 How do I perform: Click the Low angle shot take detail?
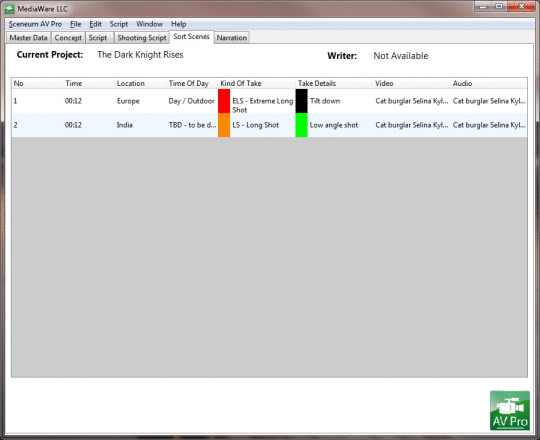(334, 125)
